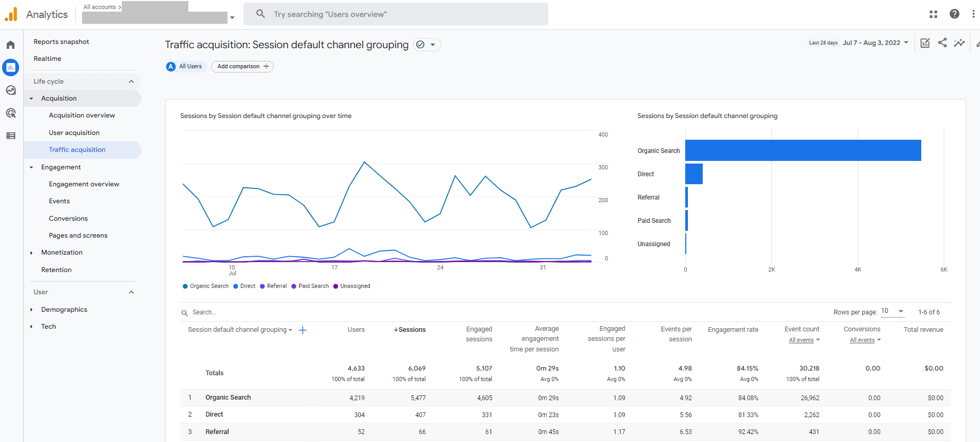Open the Insights sparkline icon
The image size is (980, 442).
959,43
